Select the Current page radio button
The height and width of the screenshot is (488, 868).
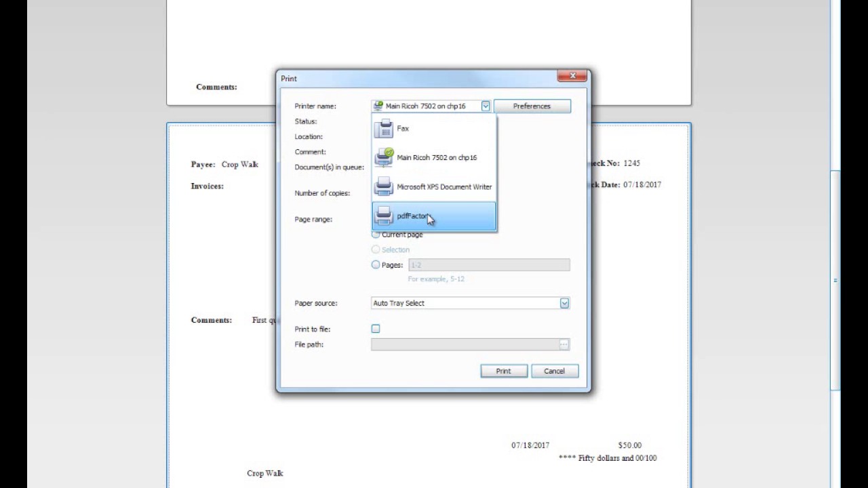[376, 234]
